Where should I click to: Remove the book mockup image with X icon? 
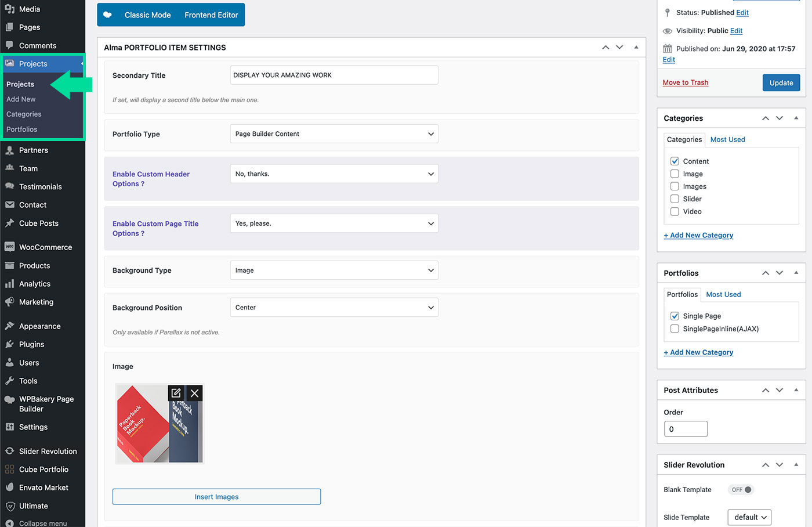pyautogui.click(x=195, y=393)
